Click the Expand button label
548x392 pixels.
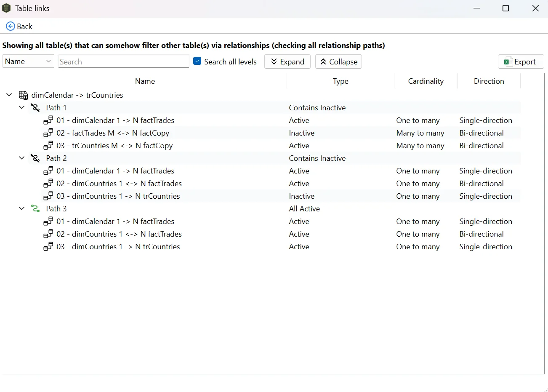tap(292, 62)
